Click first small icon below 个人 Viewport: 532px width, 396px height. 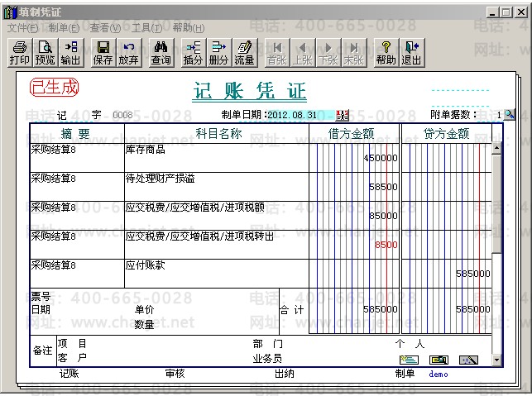(409, 360)
